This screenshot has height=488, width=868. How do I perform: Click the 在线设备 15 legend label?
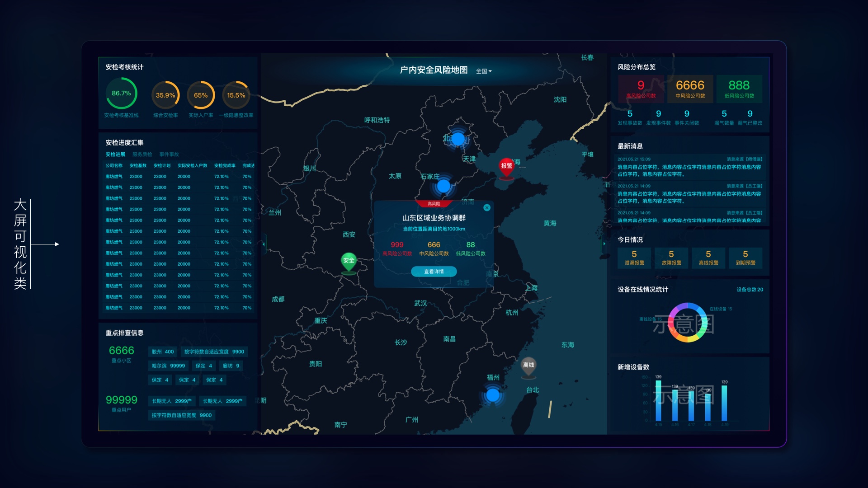click(721, 309)
